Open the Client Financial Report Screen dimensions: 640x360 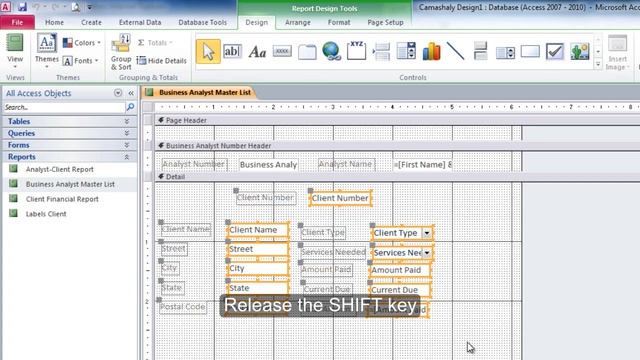coord(62,199)
